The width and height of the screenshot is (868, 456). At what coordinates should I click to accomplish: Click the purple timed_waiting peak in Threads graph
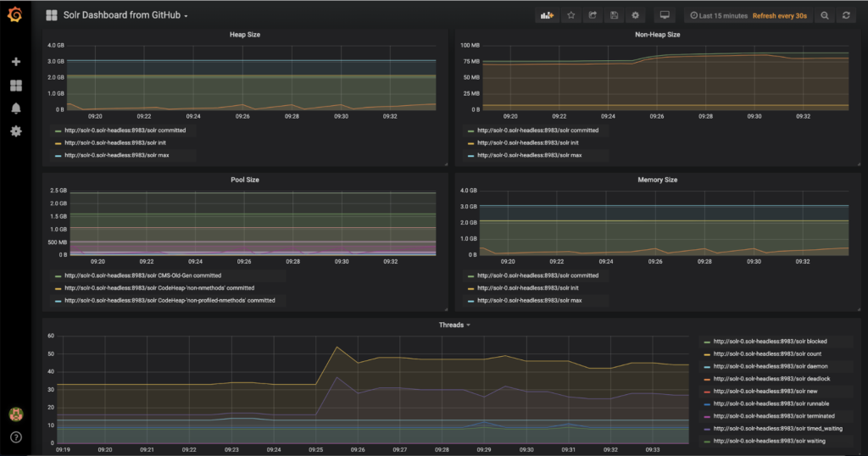coord(337,377)
